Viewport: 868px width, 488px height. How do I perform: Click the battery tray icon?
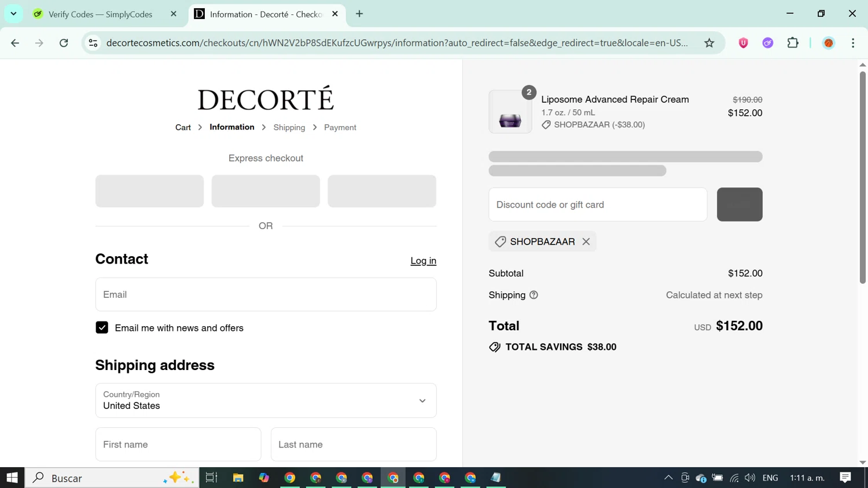pyautogui.click(x=718, y=478)
